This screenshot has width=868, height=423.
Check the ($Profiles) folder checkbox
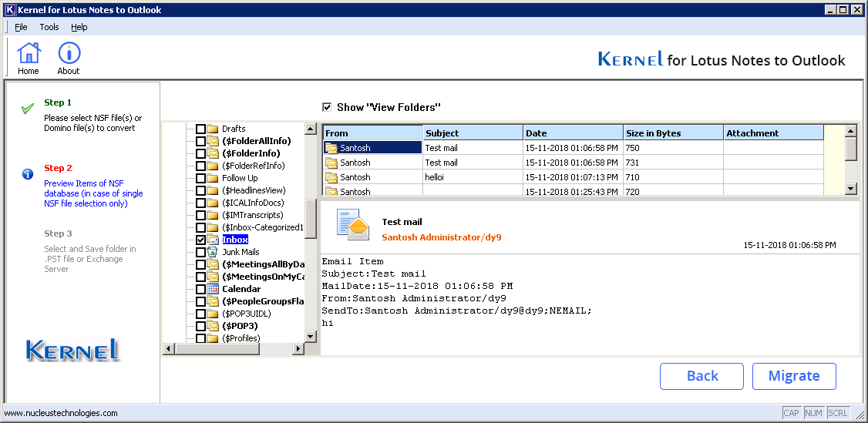point(200,337)
